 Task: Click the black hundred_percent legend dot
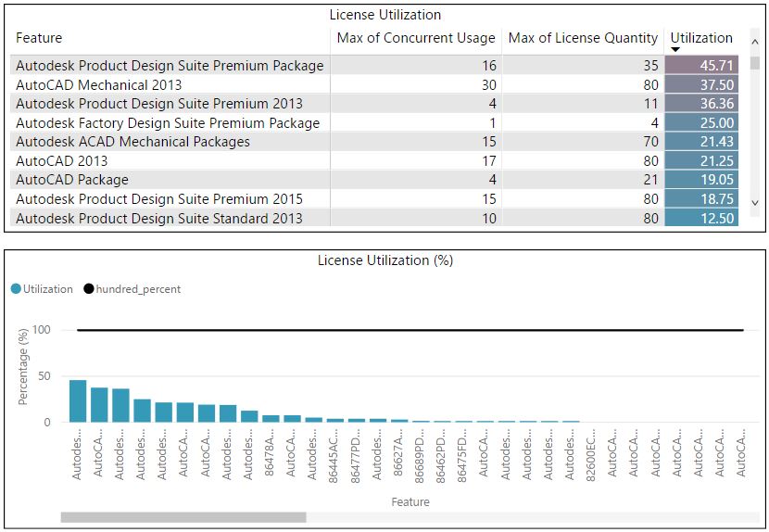(x=88, y=289)
